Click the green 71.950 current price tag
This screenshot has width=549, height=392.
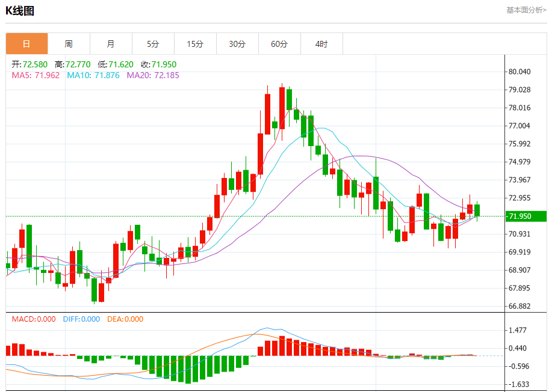point(525,216)
